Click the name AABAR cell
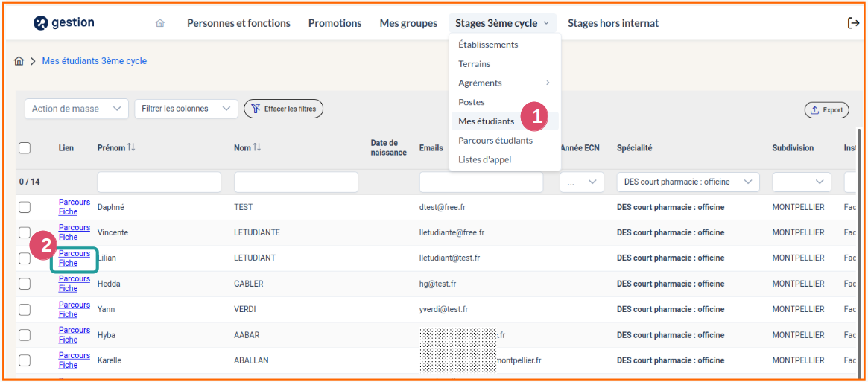The image size is (868, 382). (x=247, y=335)
